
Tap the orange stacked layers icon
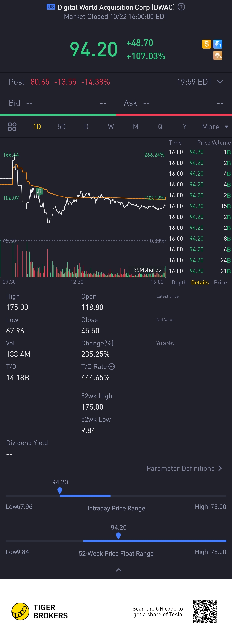point(218,56)
